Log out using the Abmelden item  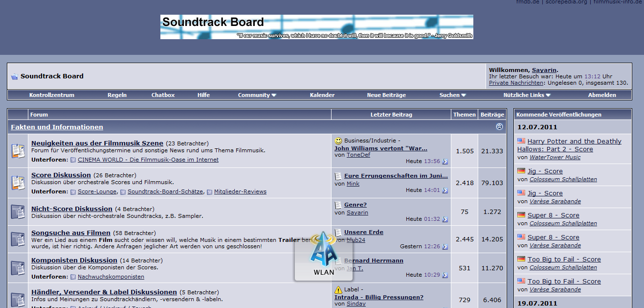602,95
